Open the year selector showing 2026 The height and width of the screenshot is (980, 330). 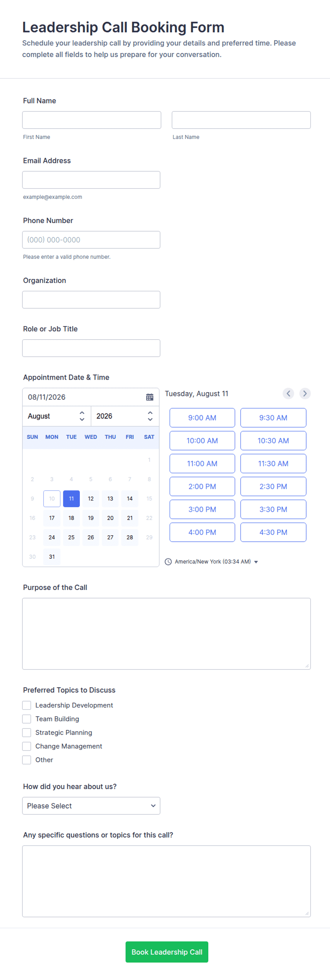(x=125, y=416)
